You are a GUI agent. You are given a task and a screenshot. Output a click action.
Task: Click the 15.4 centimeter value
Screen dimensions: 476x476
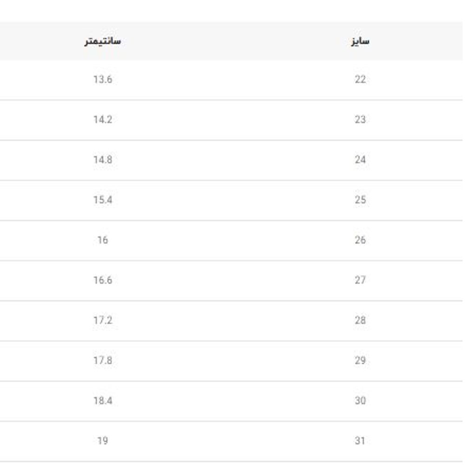click(x=102, y=200)
